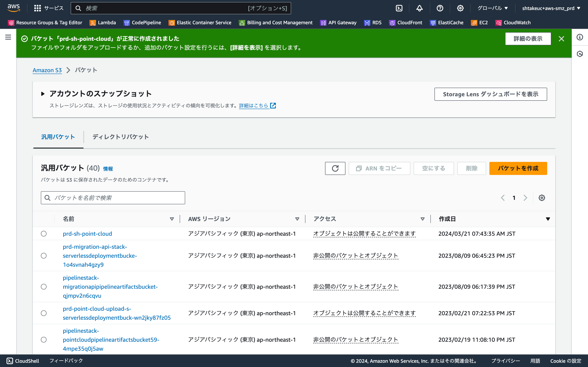
Task: Click the バケットを作成 button
Action: click(518, 168)
